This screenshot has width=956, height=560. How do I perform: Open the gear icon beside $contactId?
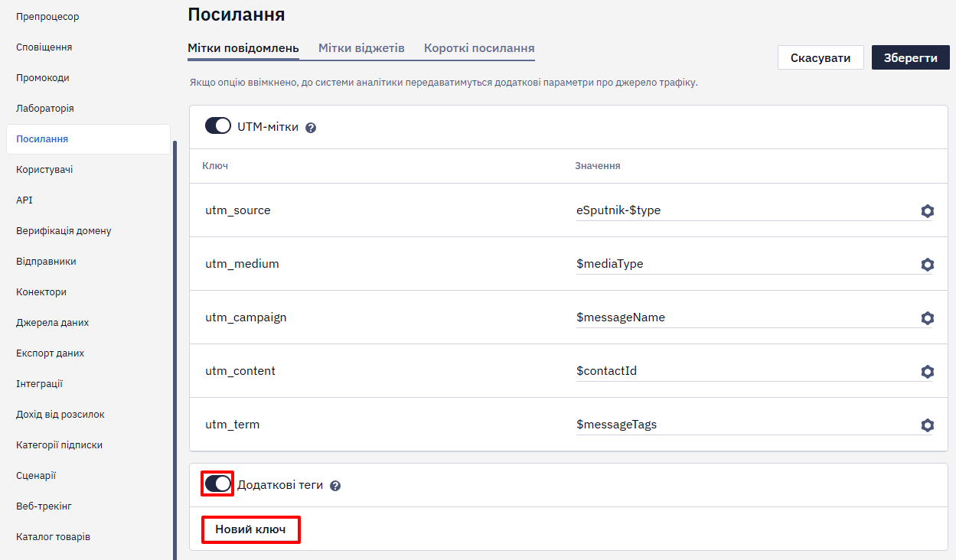coord(927,372)
